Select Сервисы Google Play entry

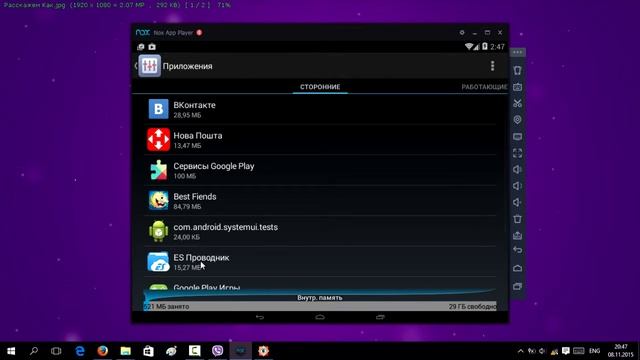(320, 170)
